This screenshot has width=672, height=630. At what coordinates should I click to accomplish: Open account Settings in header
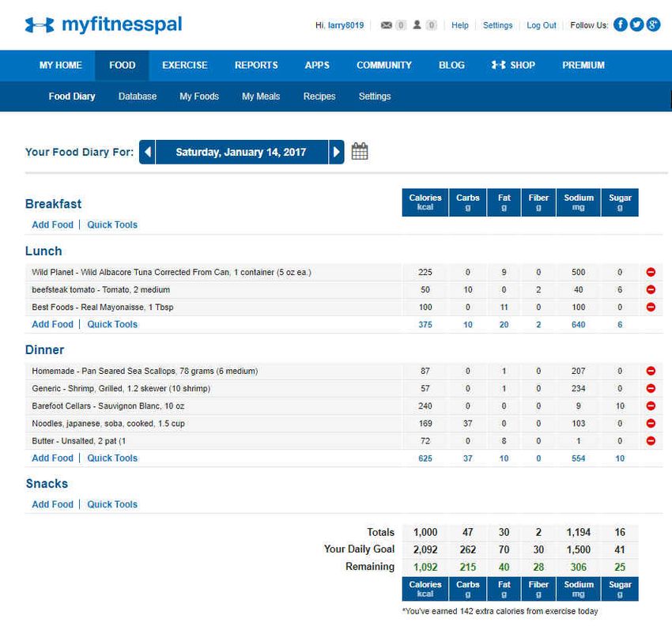click(x=497, y=25)
